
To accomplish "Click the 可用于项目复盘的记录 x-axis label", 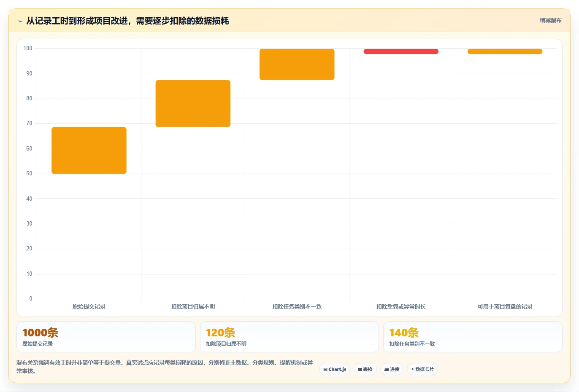I will point(505,306).
